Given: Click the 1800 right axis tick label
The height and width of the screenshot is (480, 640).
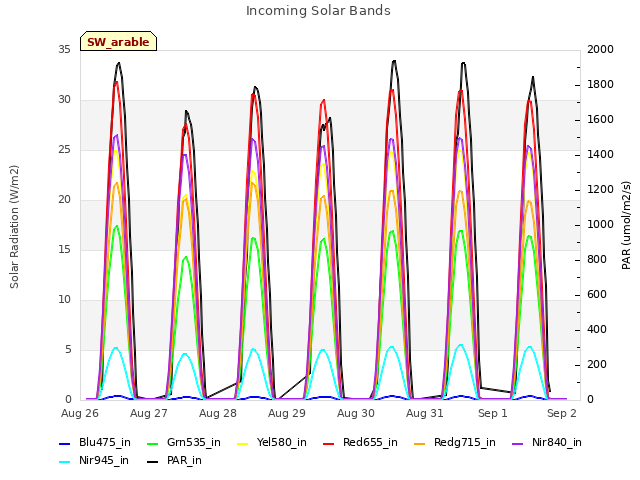Looking at the screenshot, I should pos(600,85).
